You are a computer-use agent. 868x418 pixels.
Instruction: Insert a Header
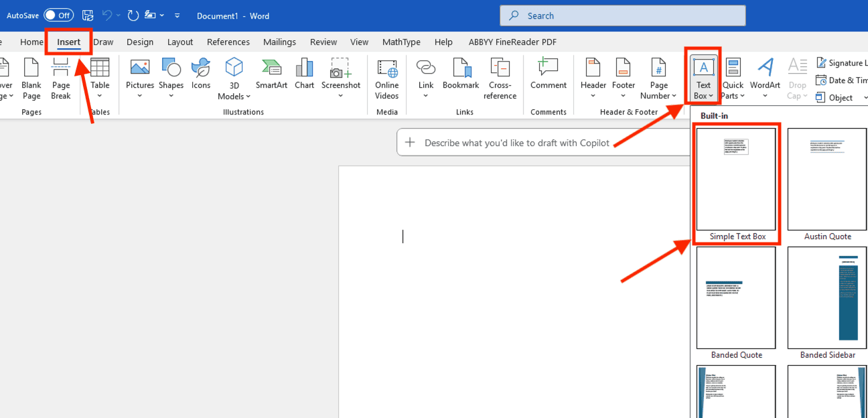click(593, 76)
